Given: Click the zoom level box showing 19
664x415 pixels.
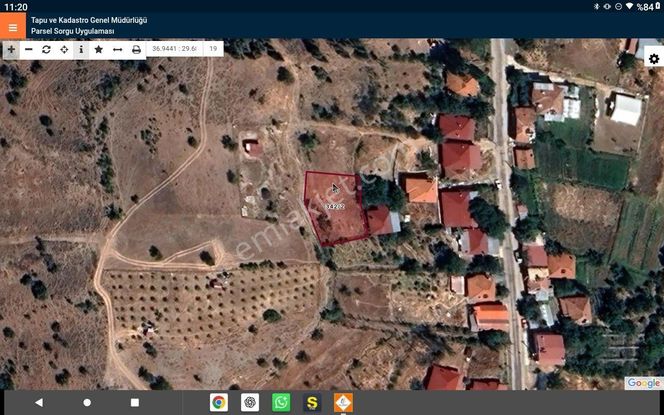Looking at the screenshot, I should [213, 48].
